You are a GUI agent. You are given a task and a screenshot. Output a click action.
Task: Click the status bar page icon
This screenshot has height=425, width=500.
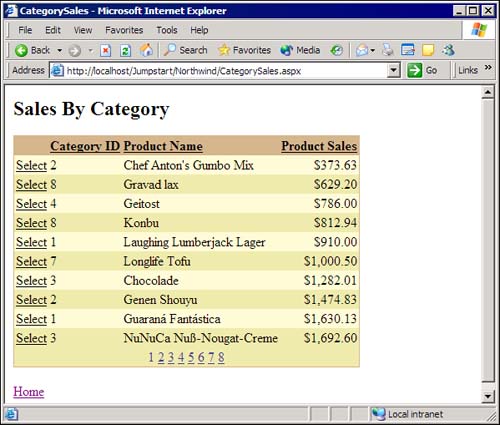pos(11,414)
